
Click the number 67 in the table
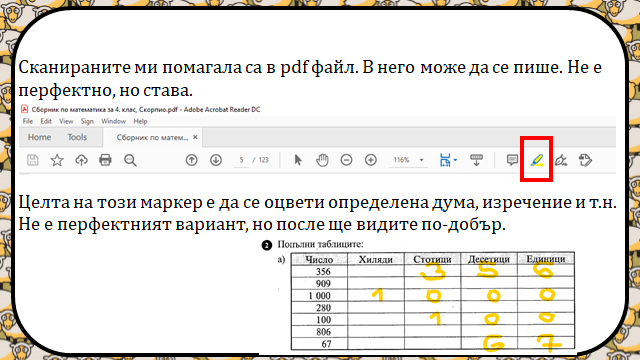point(327,344)
